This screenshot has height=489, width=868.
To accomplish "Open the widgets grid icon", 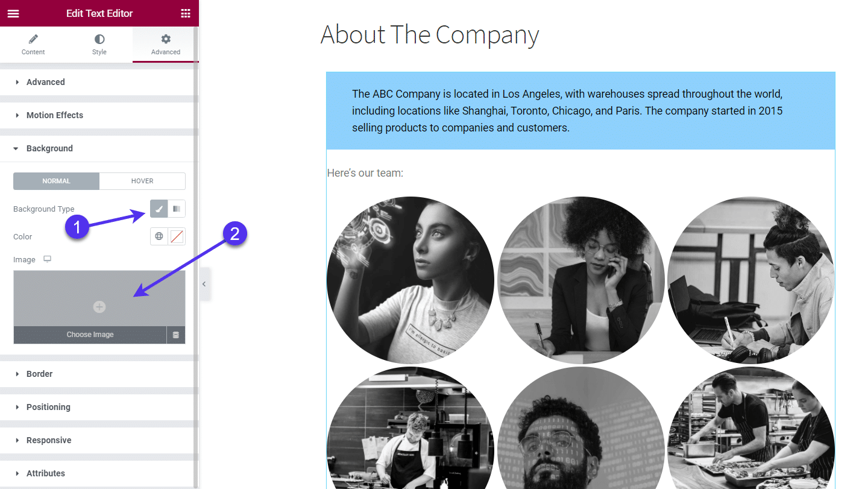I will (186, 13).
